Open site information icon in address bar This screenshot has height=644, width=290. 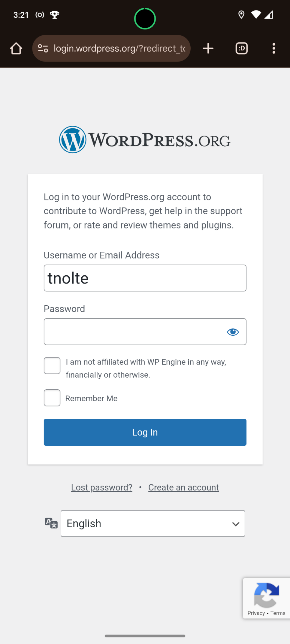click(x=43, y=48)
